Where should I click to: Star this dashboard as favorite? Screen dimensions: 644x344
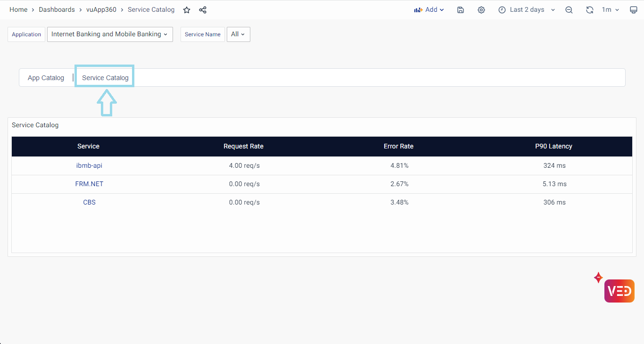tap(187, 10)
